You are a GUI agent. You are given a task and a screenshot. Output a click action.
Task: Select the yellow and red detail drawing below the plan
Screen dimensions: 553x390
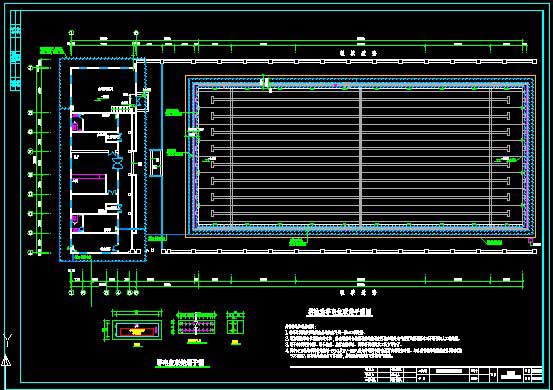[137, 331]
